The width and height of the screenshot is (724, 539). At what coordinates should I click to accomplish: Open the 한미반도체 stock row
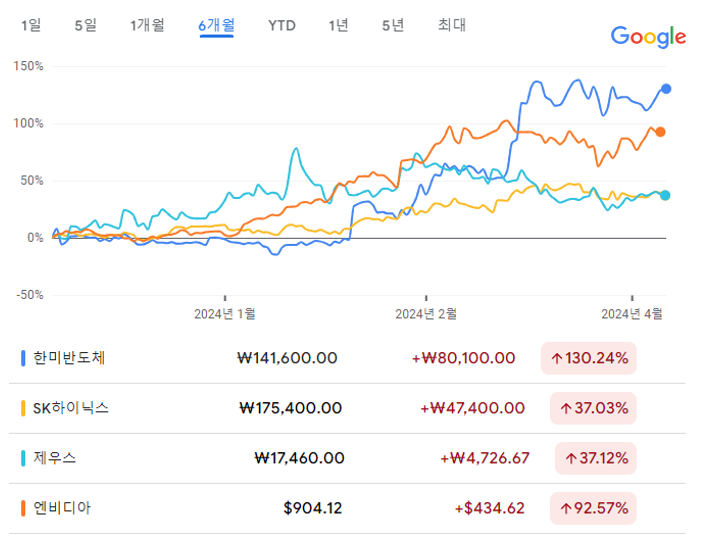(x=347, y=358)
